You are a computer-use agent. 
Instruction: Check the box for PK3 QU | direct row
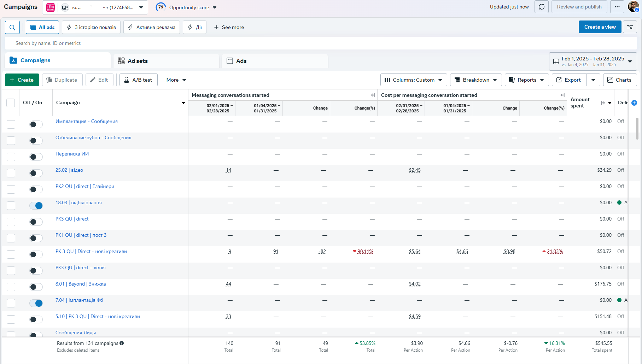(x=11, y=222)
